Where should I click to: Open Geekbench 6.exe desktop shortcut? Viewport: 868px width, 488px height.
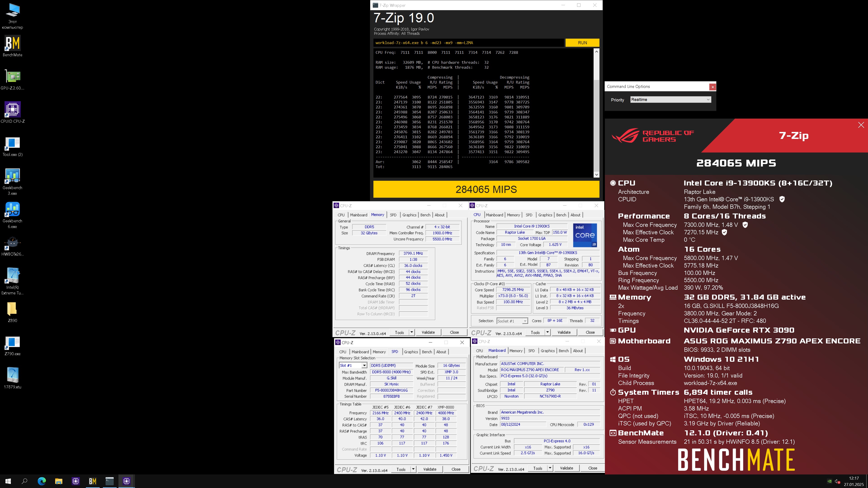pos(12,215)
